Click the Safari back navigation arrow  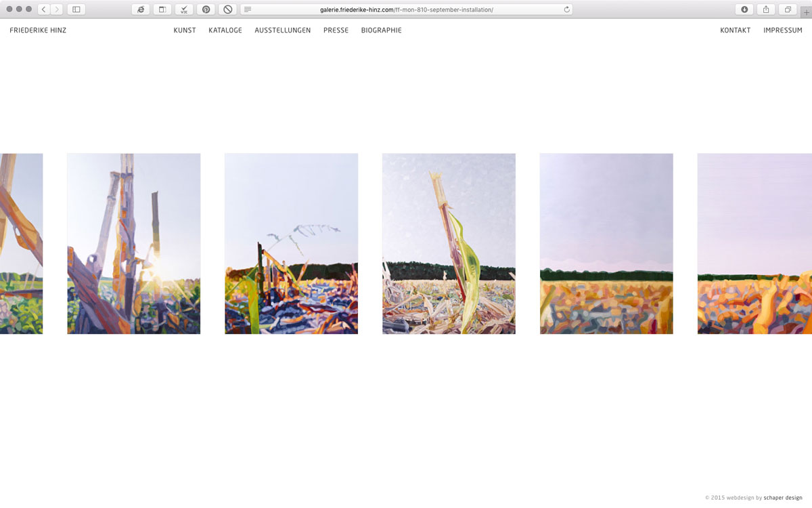click(44, 9)
